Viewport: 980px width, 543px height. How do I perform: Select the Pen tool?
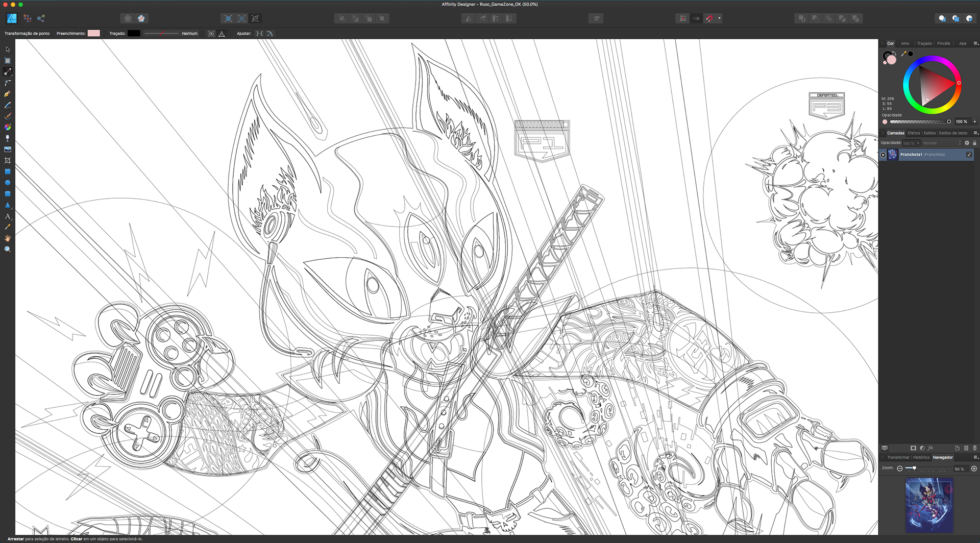8,94
